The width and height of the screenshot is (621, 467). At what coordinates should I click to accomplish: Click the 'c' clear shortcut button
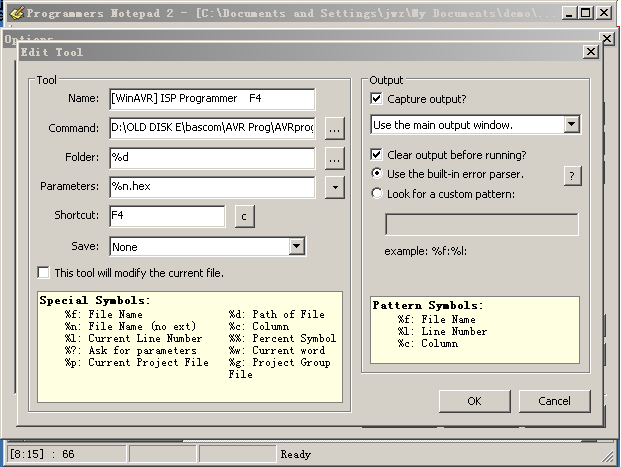coord(244,216)
